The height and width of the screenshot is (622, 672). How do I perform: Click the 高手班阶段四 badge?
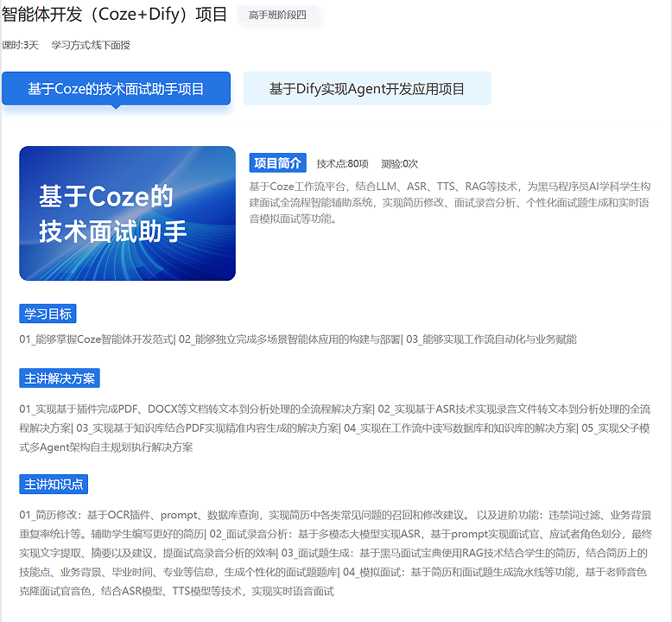coord(277,15)
